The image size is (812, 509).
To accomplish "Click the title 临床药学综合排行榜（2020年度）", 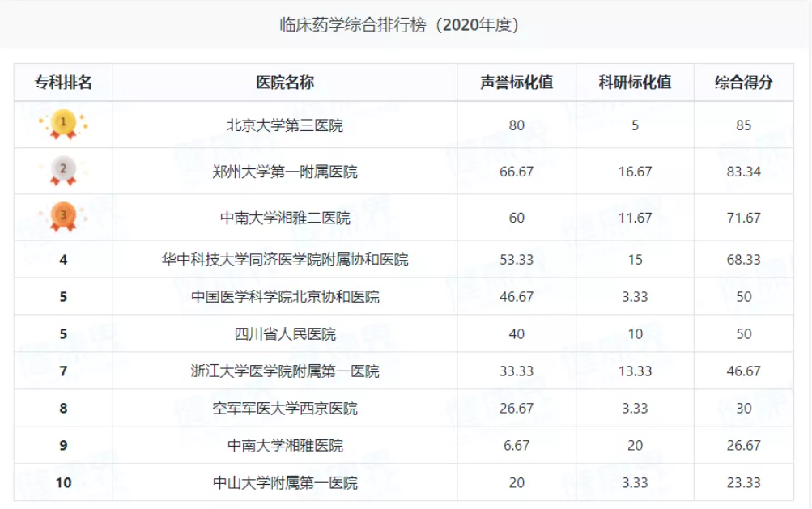I will tap(399, 24).
